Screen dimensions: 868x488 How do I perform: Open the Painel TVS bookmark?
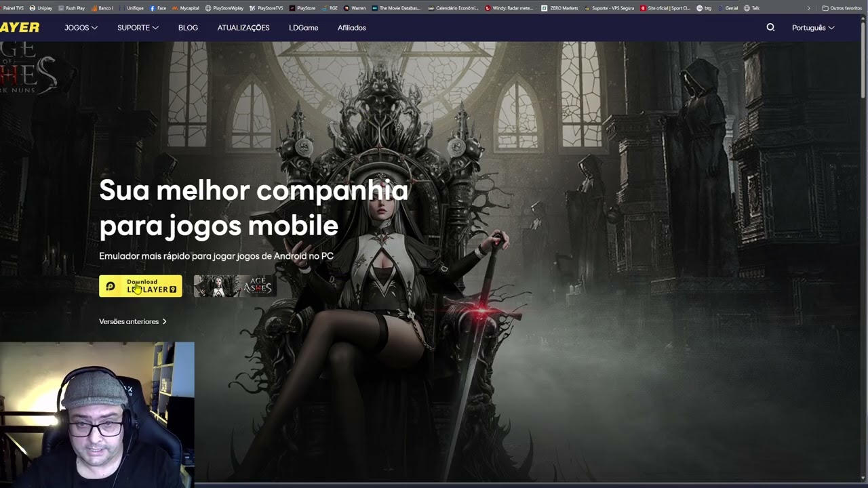pyautogui.click(x=14, y=8)
